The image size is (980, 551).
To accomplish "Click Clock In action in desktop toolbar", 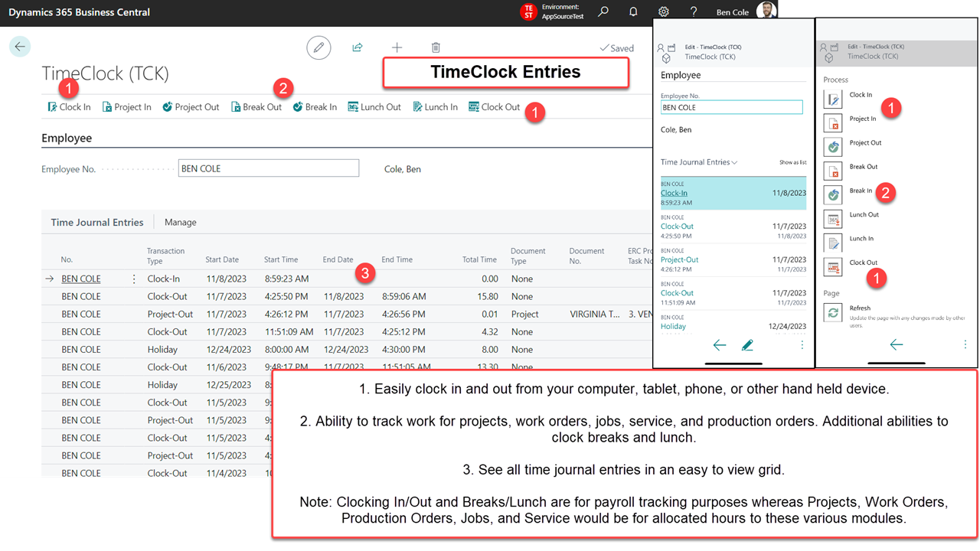I will pyautogui.click(x=69, y=107).
